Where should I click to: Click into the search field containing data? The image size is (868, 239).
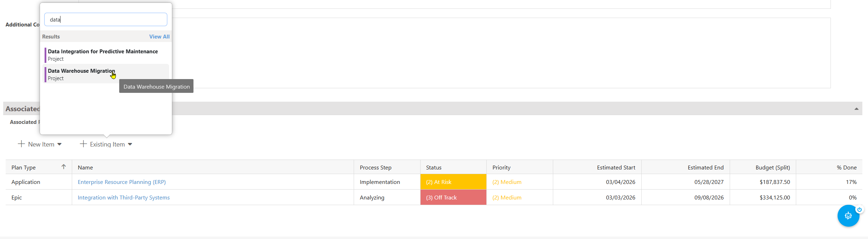tap(106, 19)
